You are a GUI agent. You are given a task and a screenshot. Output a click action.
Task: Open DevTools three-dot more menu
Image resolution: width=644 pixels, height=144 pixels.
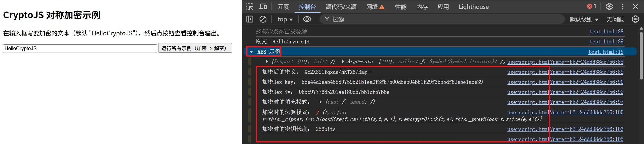(x=622, y=7)
